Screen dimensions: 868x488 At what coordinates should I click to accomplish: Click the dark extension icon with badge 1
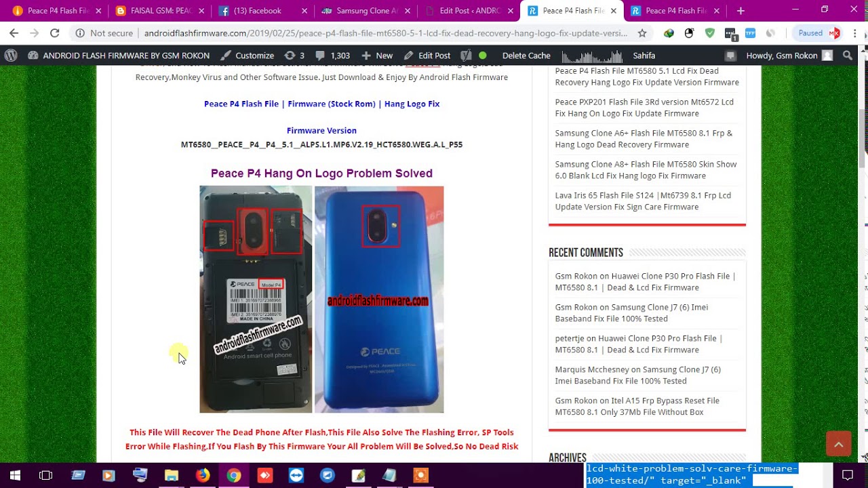tap(730, 33)
